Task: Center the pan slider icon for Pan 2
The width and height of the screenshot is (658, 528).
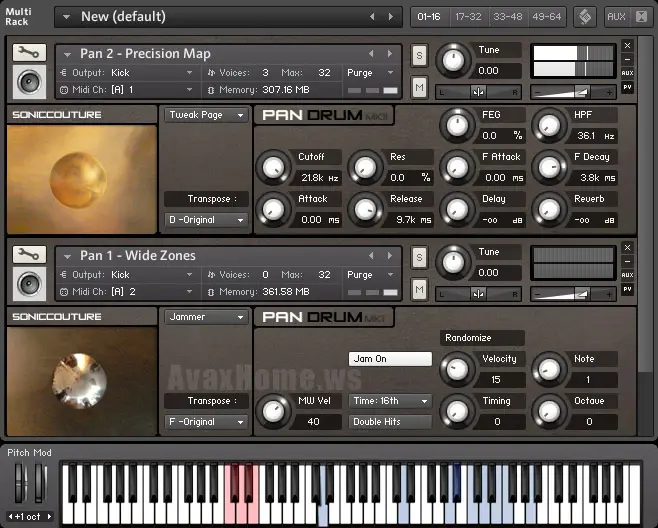Action: tap(478, 92)
